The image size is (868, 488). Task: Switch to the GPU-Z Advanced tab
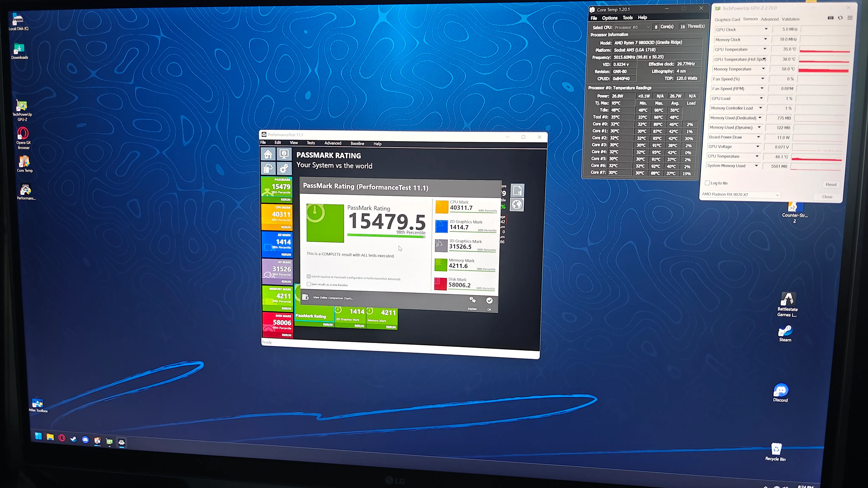pos(770,19)
